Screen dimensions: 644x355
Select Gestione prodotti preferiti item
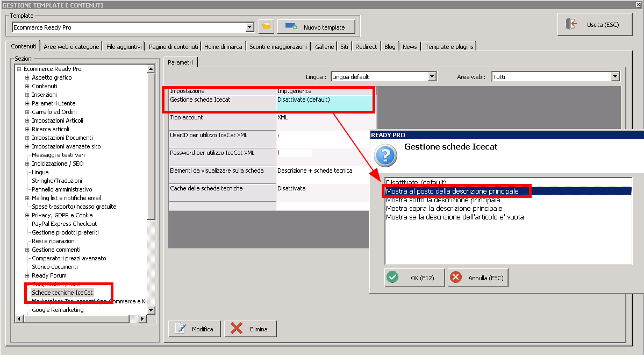pyautogui.click(x=65, y=232)
